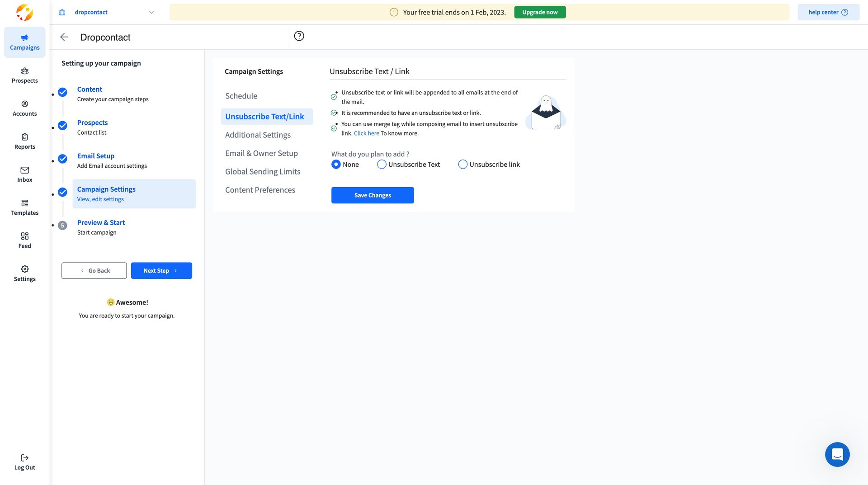Click the Content step checkmark icon
Viewport: 868px width, 485px height.
pos(63,92)
